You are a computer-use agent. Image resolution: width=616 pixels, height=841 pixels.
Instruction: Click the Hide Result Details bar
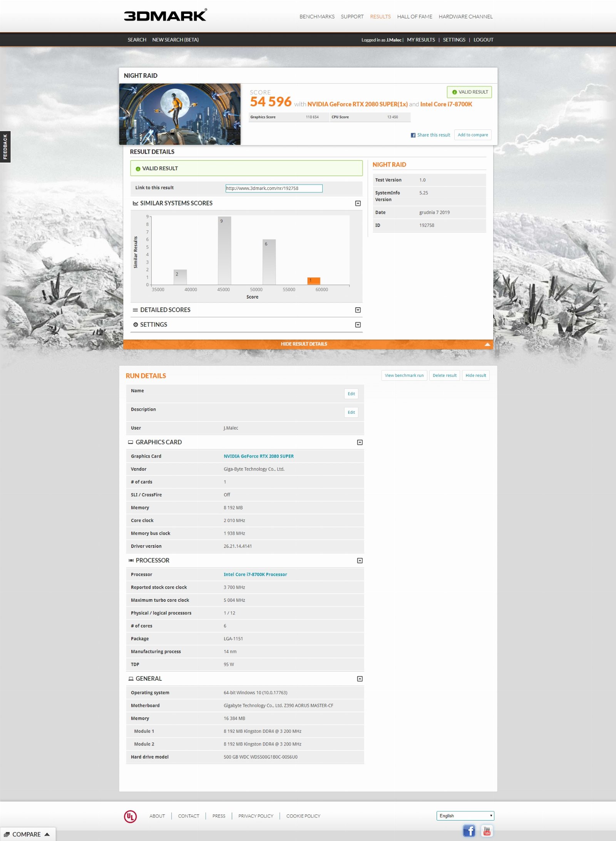point(308,344)
